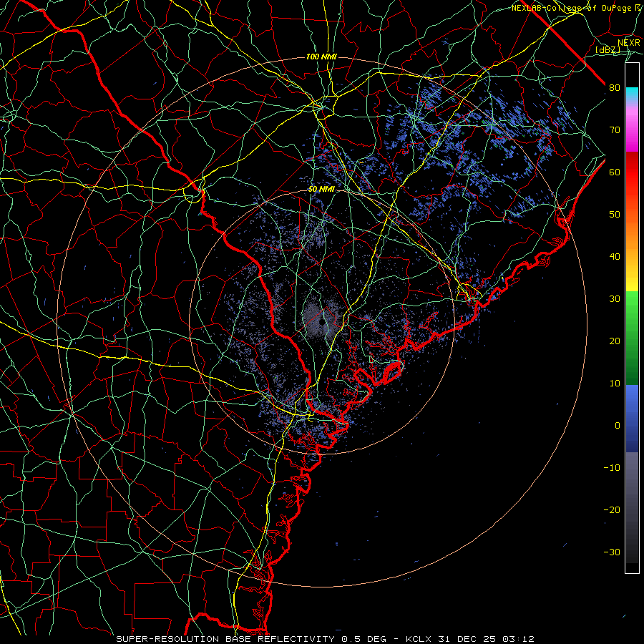
Task: Click the 40 value on the dBZ scale
Action: [615, 257]
